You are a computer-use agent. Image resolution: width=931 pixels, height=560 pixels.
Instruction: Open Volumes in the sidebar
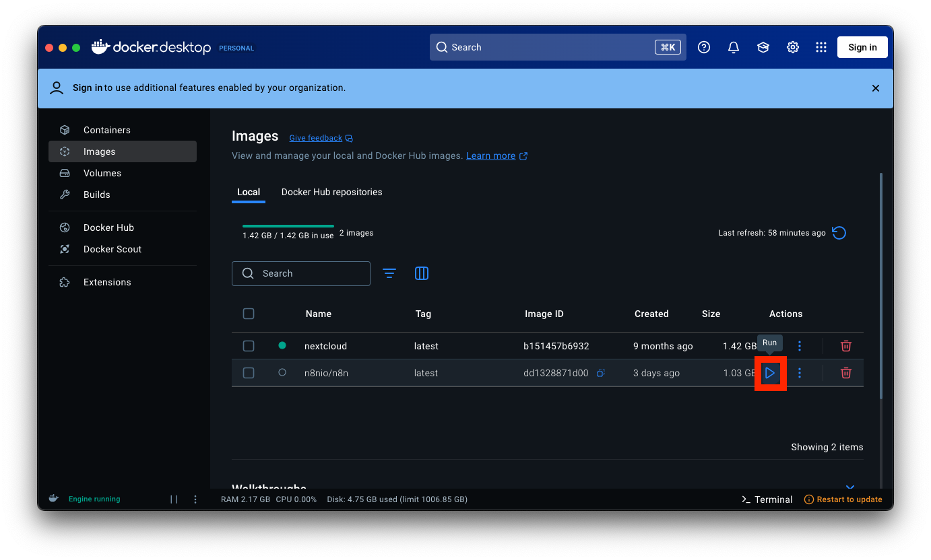[123, 173]
